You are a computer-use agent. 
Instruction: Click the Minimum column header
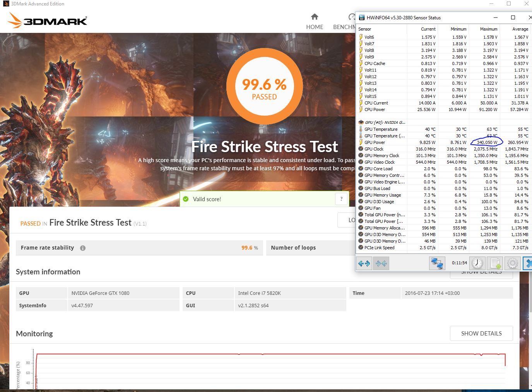click(453, 29)
